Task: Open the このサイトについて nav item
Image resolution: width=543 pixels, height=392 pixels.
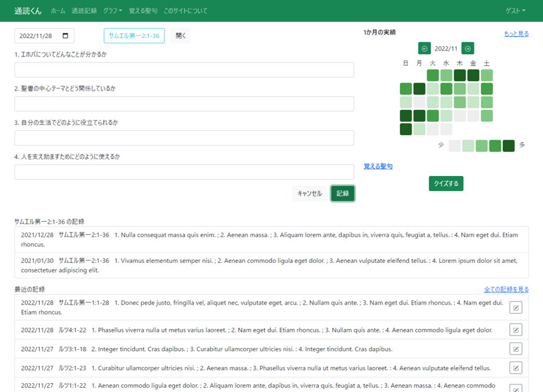Action: point(185,11)
